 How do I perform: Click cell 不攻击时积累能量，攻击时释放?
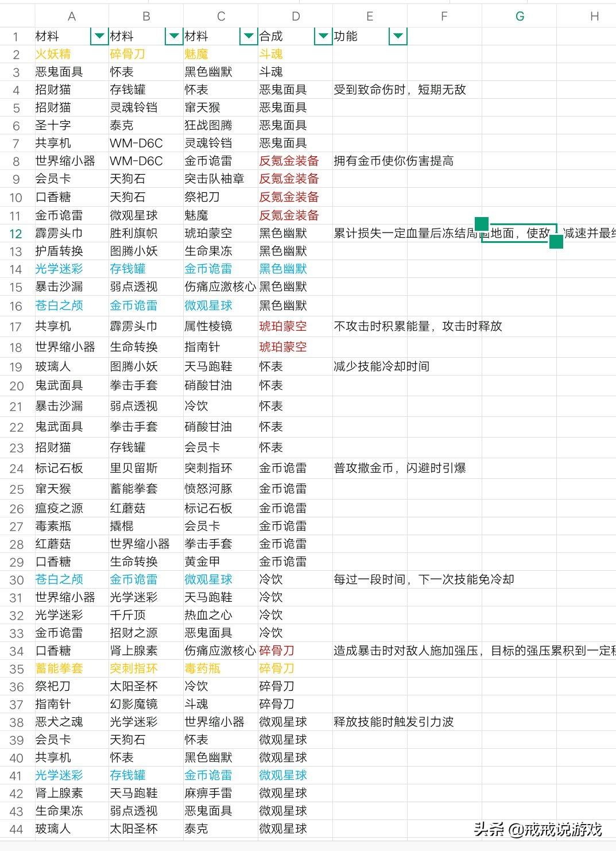[x=418, y=326]
